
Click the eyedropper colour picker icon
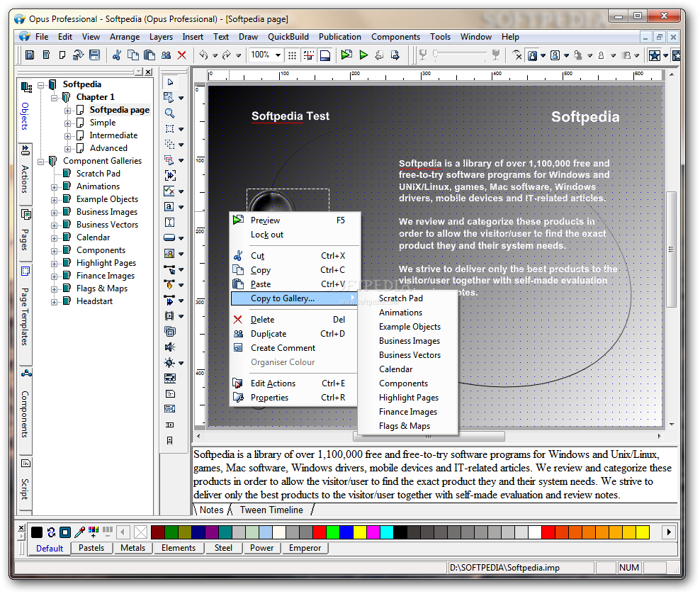79,532
